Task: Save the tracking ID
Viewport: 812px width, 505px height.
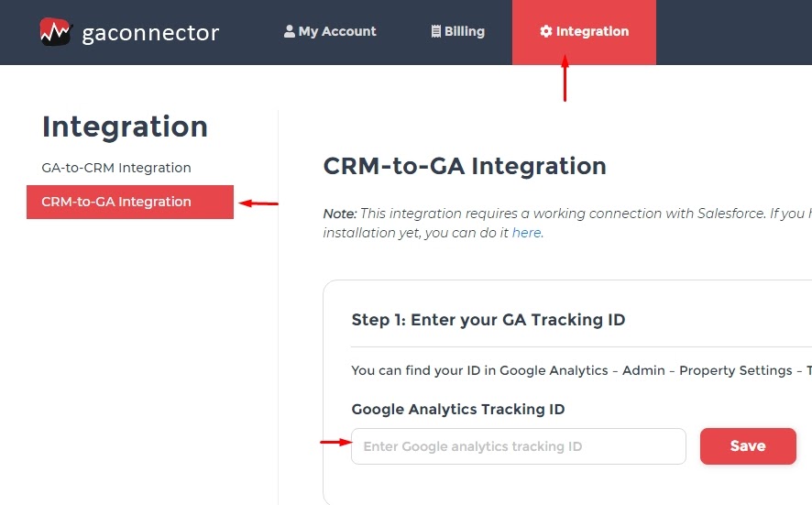Action: pos(748,446)
